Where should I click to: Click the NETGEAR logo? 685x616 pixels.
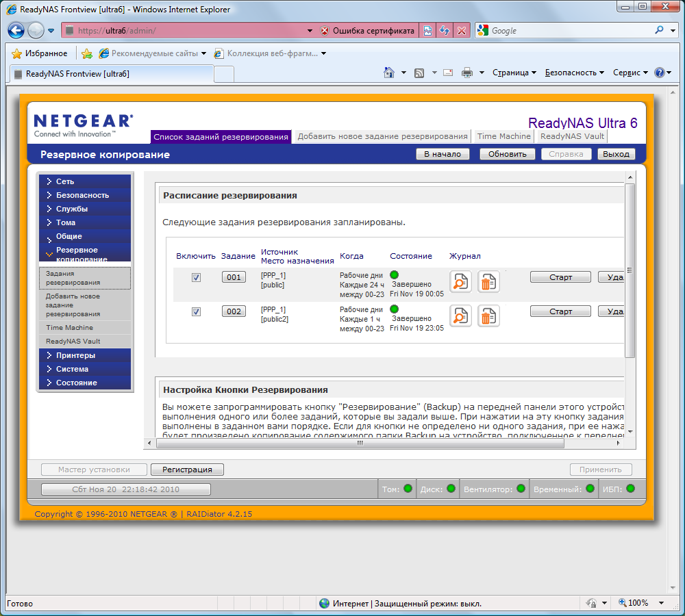(83, 125)
